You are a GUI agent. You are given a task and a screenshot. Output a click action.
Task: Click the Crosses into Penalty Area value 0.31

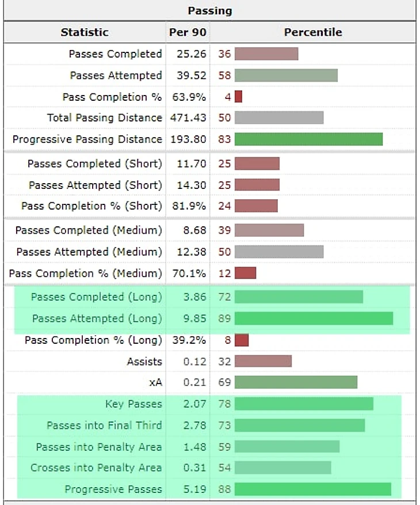pyautogui.click(x=194, y=468)
